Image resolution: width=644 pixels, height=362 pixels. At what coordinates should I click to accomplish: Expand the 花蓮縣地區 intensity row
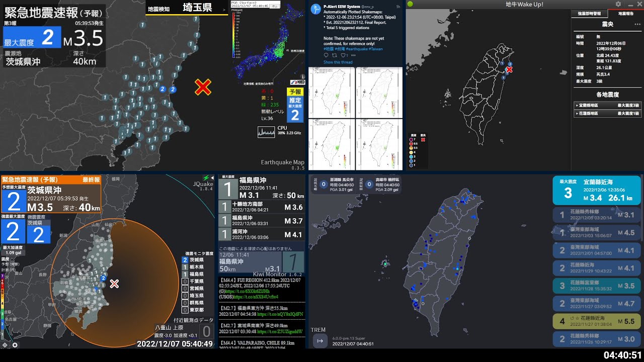click(607, 114)
